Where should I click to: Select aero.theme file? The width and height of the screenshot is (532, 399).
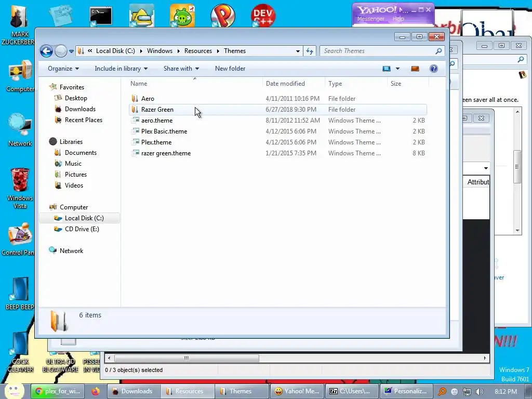[277, 121]
